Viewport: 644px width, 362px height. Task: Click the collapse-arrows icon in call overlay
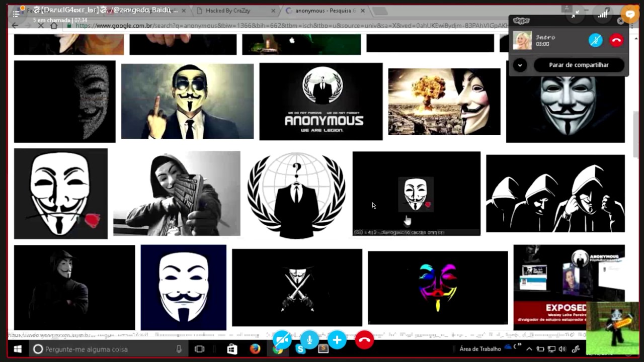click(x=575, y=14)
